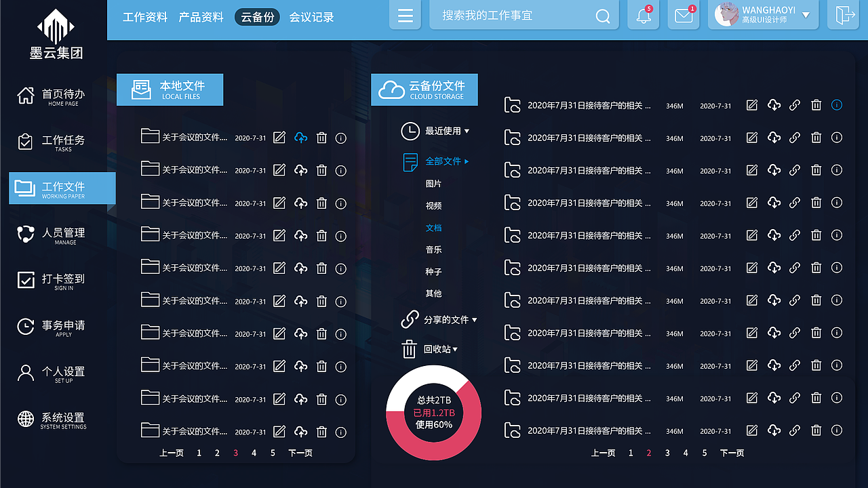This screenshot has width=868, height=488.
Task: Download the second cloud backup file
Action: click(773, 137)
